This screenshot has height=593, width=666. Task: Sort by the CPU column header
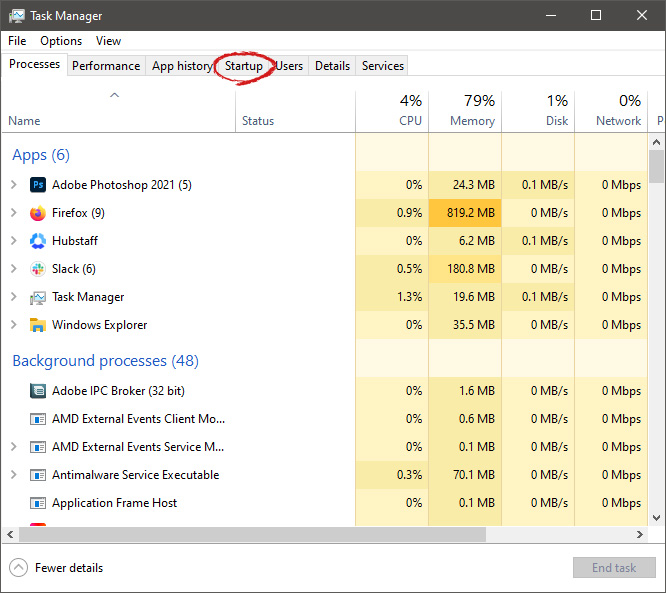click(x=392, y=111)
